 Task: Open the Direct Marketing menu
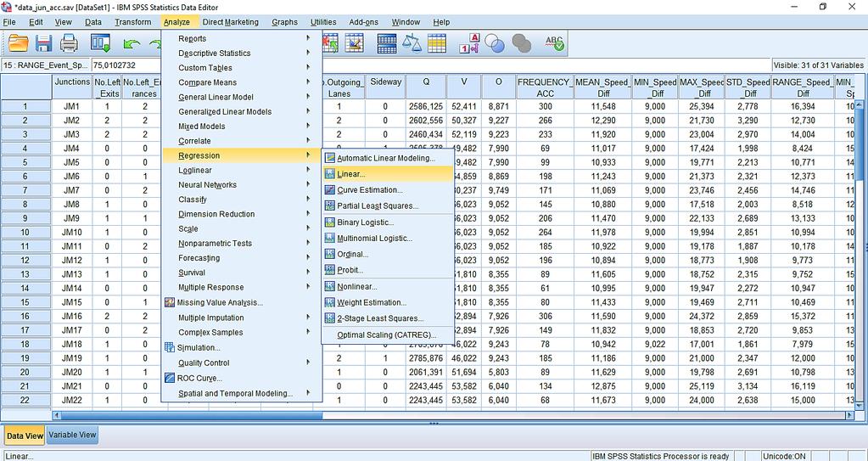tap(230, 22)
